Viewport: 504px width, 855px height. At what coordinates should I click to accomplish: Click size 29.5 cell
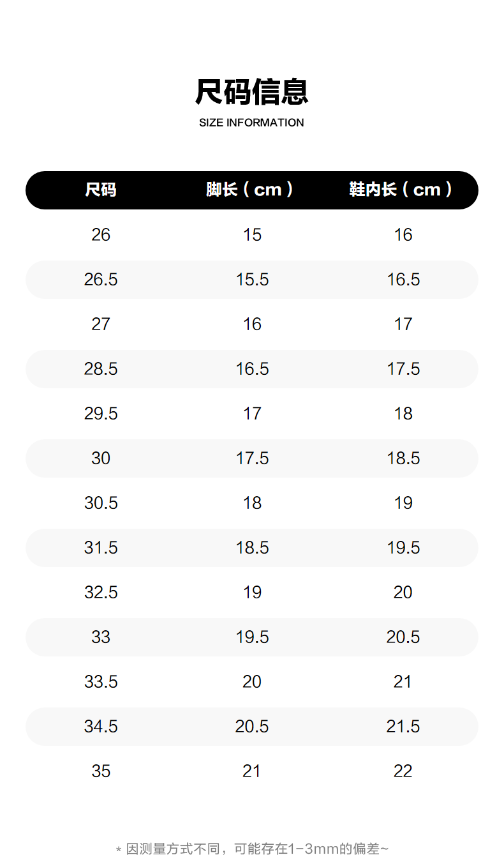[x=101, y=414]
